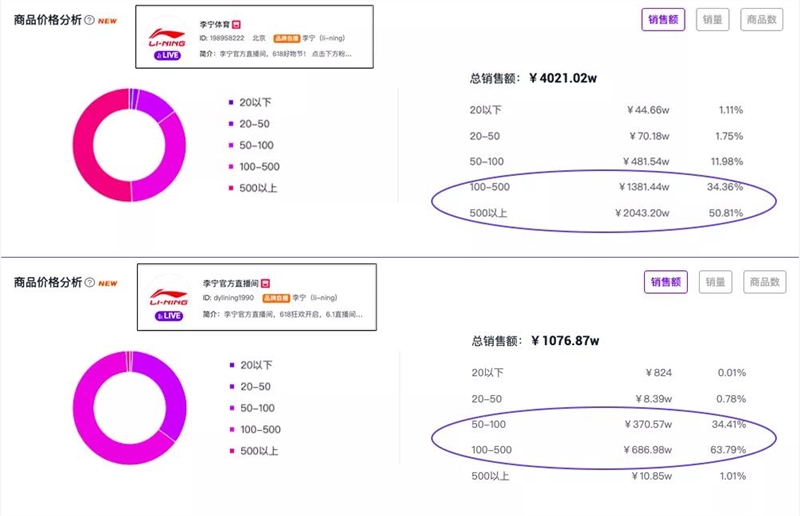Click the help question-mark icon beside bottom 商品价格分析
The width and height of the screenshot is (800, 516).
coord(90,282)
